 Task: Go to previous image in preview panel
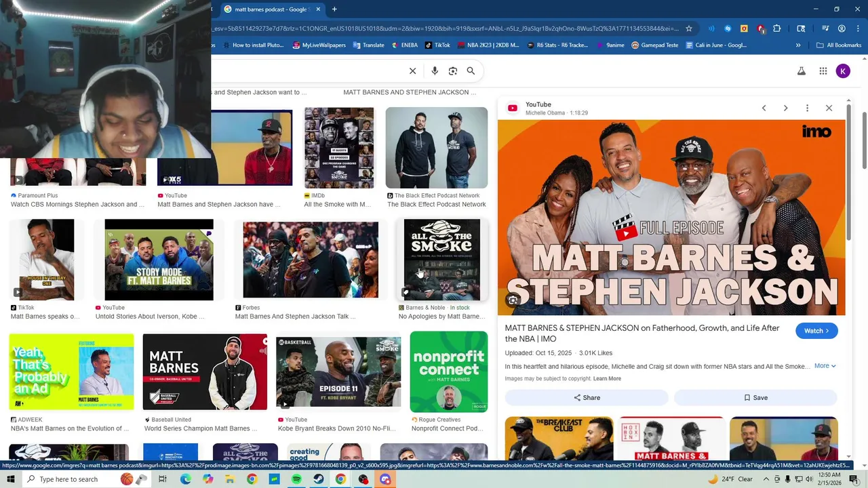point(764,108)
